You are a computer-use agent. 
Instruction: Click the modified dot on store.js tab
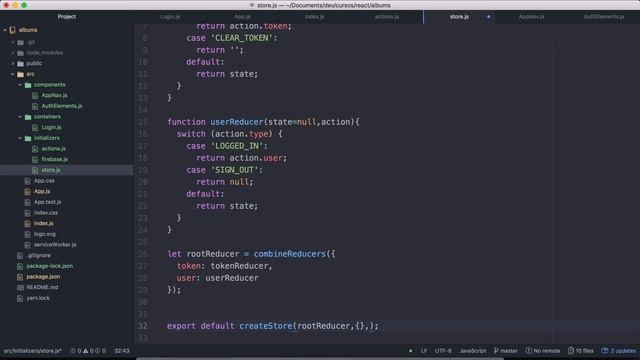tap(489, 17)
